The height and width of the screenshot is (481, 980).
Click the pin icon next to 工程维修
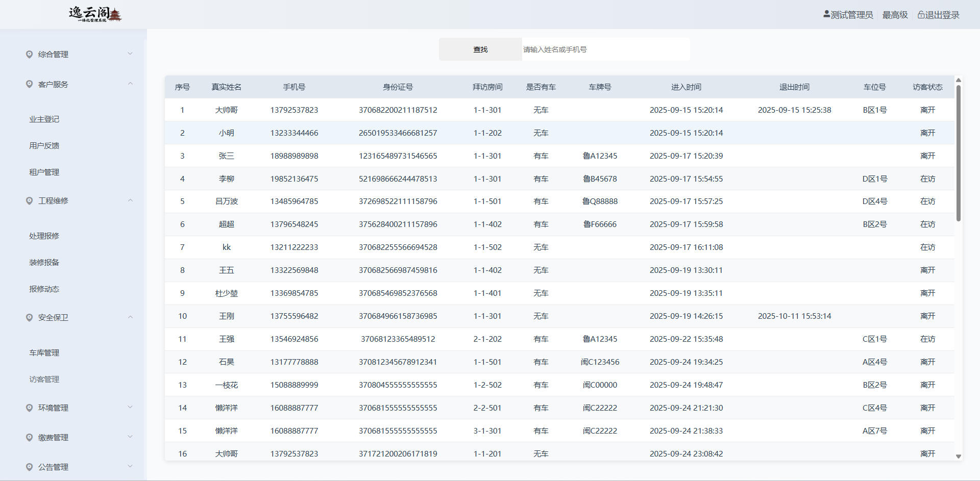(29, 201)
